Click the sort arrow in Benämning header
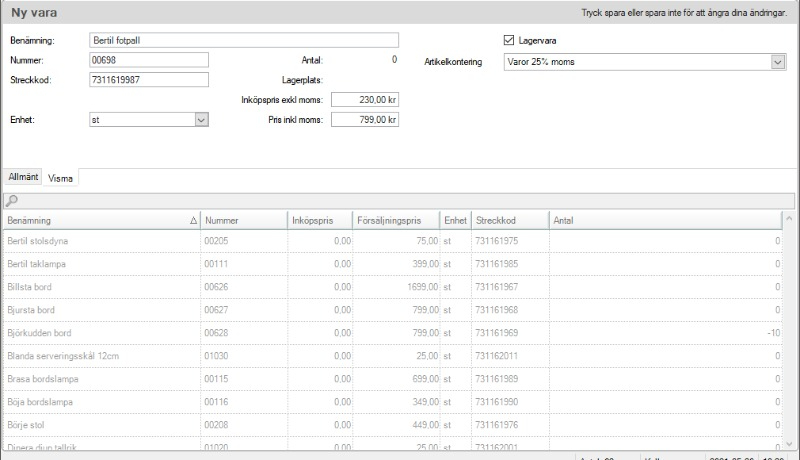The height and width of the screenshot is (460, 800). [x=193, y=220]
